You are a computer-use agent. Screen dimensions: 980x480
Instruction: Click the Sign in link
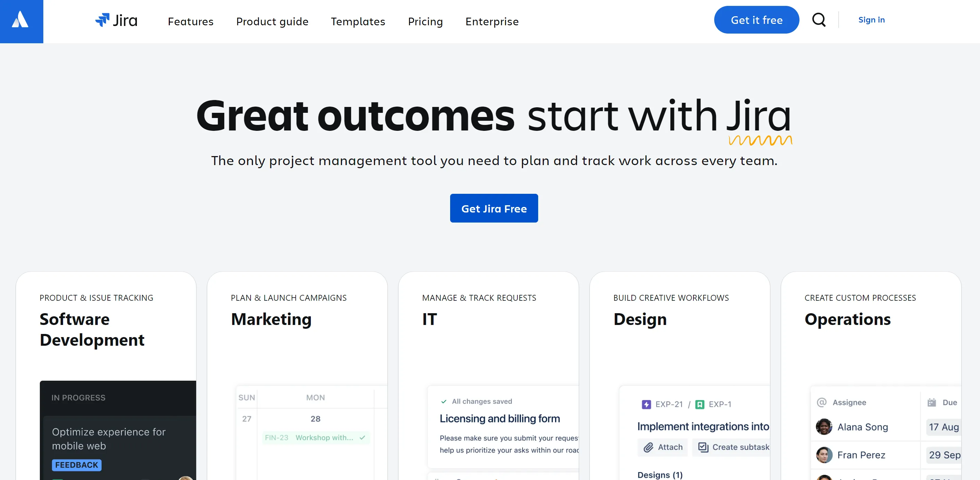pos(872,19)
